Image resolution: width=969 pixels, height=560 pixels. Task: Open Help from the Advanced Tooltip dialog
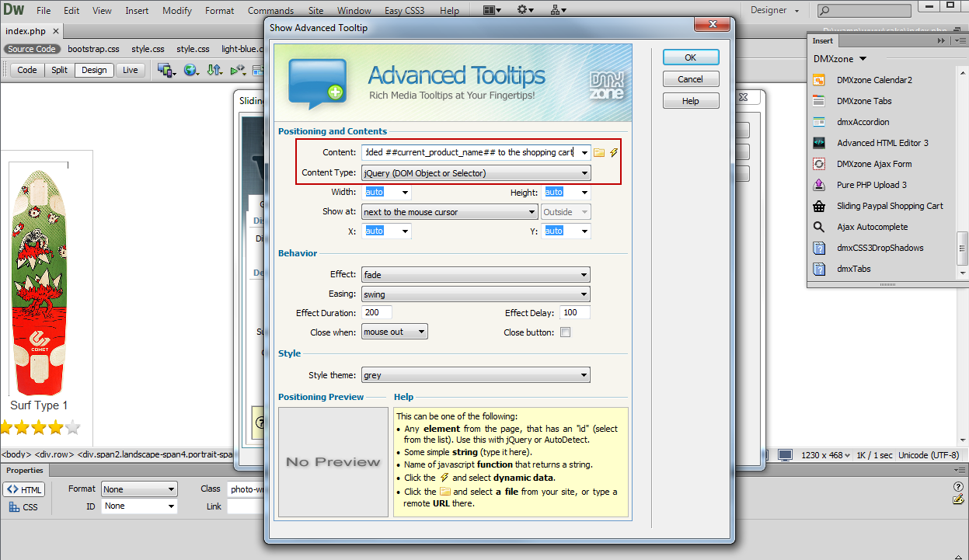(x=691, y=101)
